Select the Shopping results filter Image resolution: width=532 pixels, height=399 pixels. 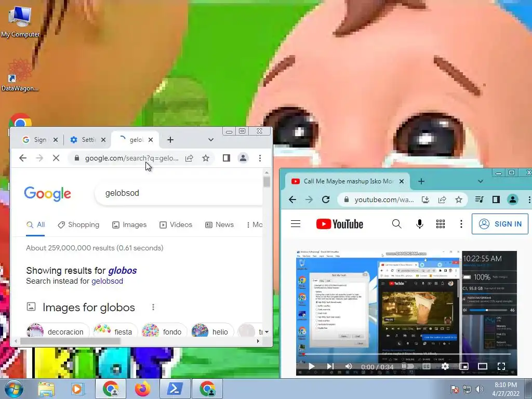(78, 224)
